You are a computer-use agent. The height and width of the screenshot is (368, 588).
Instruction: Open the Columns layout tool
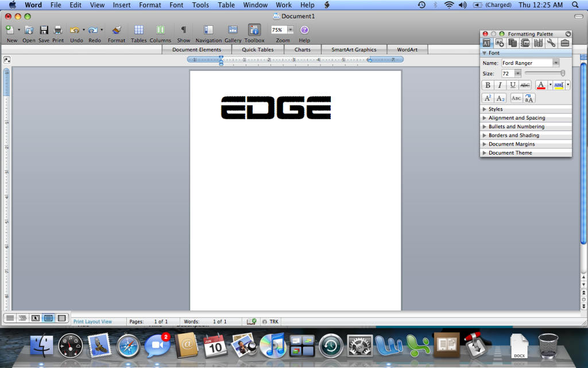161,30
